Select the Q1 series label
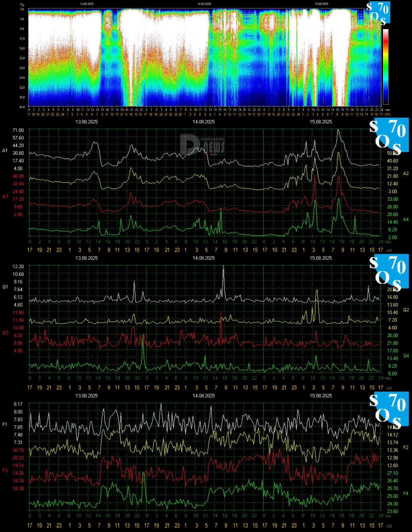 [5, 287]
